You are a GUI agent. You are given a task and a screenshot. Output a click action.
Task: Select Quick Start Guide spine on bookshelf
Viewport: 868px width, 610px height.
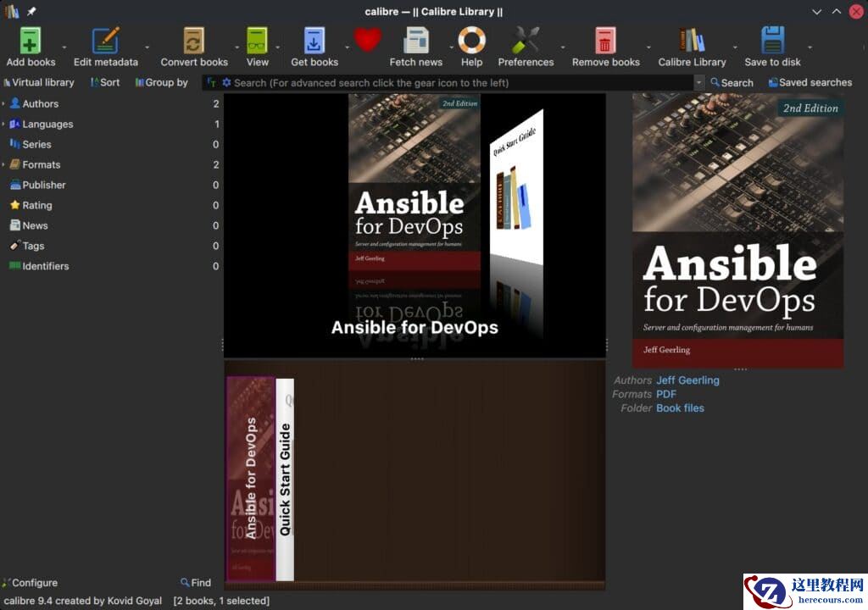click(x=285, y=480)
